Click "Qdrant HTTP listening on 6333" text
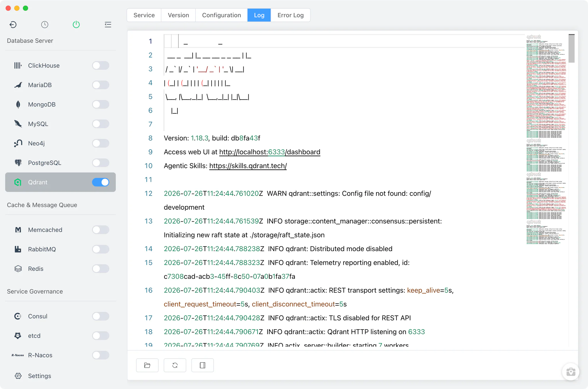Image resolution: width=588 pixels, height=389 pixels. click(376, 332)
